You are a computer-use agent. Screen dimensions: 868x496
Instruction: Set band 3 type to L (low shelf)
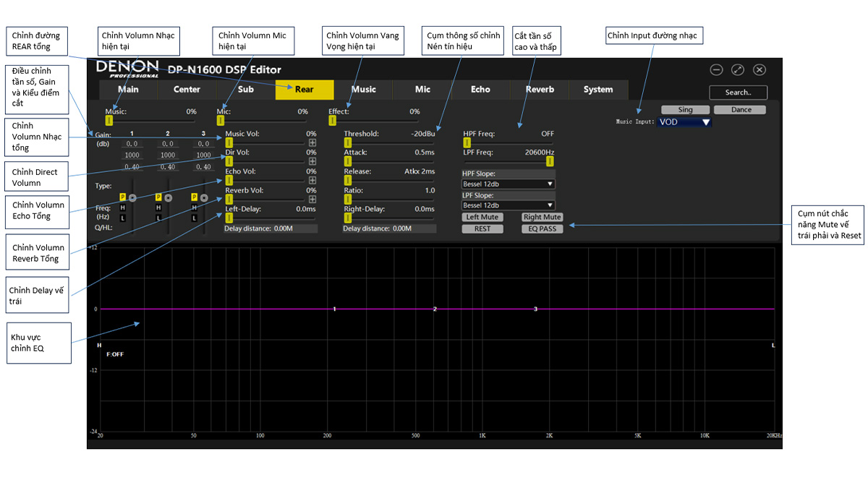click(194, 218)
